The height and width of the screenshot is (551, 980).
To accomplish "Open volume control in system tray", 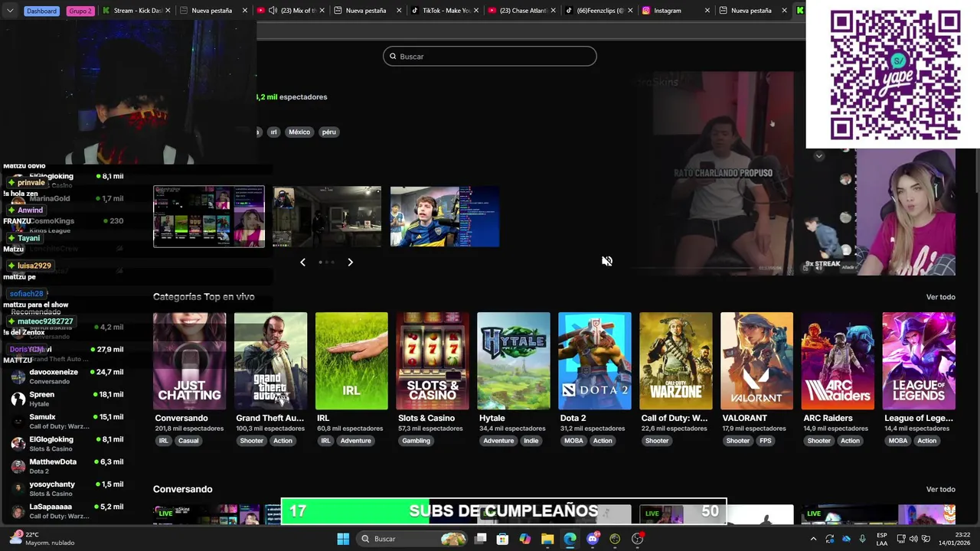I will tap(913, 539).
